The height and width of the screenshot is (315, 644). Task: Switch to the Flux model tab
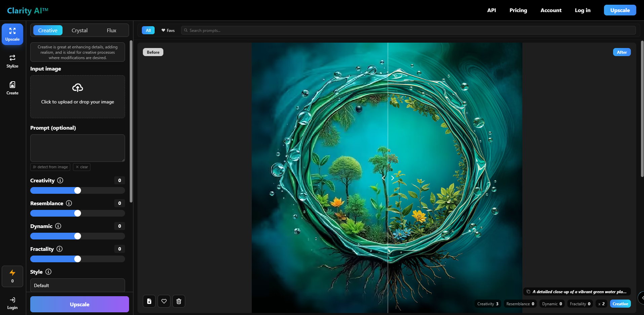tap(112, 30)
